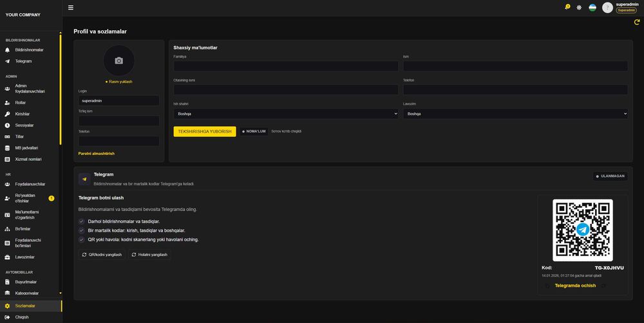Click the Rollar user-role icon
Image resolution: width=644 pixels, height=323 pixels.
point(7,102)
